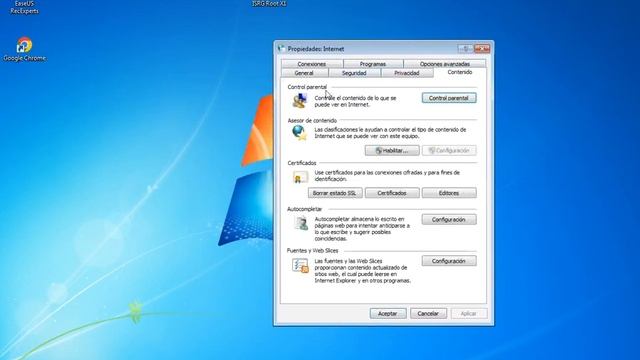Click the Editores button
This screenshot has width=640, height=360.
click(x=449, y=193)
